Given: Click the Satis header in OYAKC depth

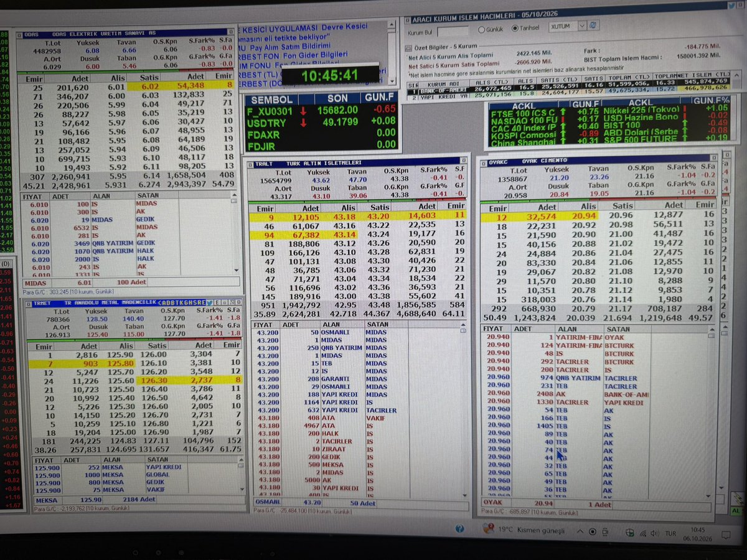Looking at the screenshot, I should (622, 206).
